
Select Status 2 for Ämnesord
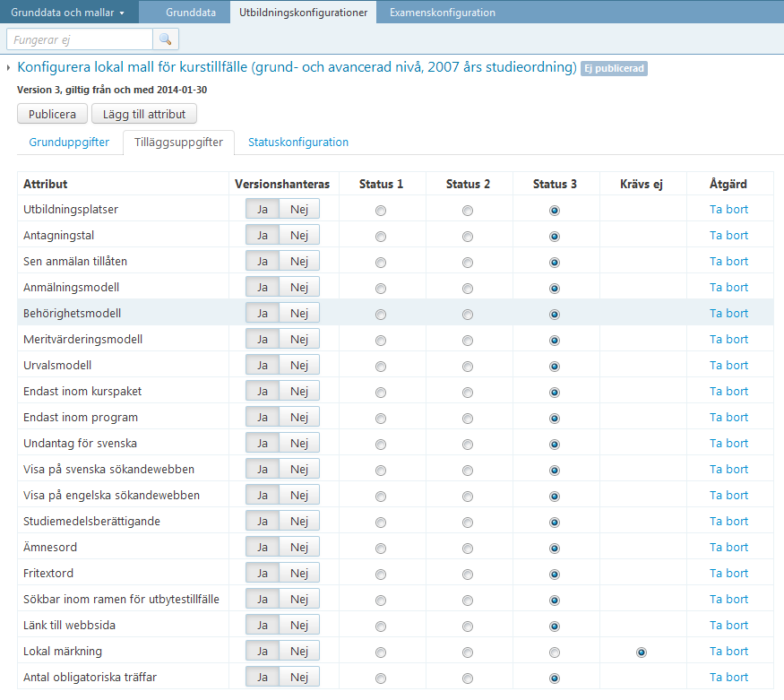click(x=468, y=549)
